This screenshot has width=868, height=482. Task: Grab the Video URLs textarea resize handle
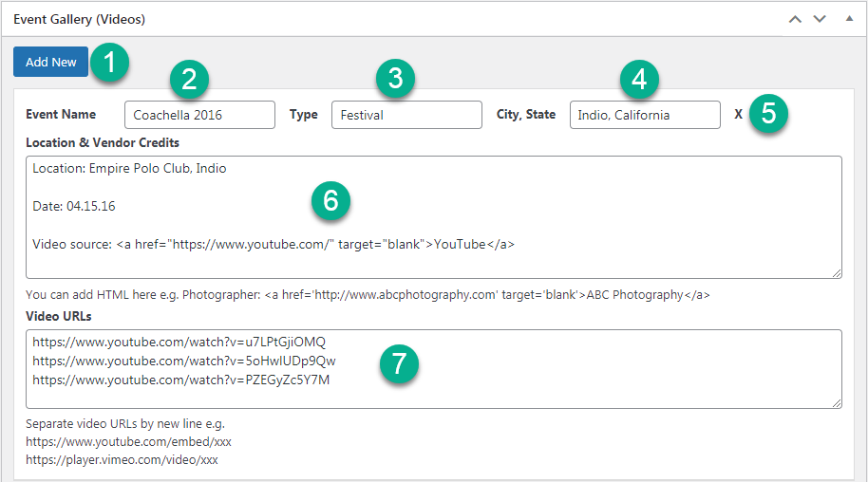(x=837, y=404)
